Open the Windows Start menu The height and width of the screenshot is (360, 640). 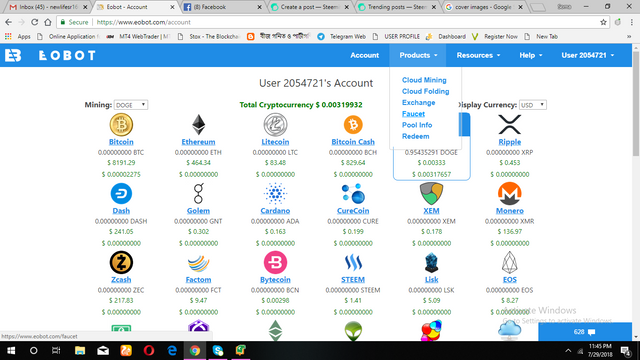pos(11,351)
